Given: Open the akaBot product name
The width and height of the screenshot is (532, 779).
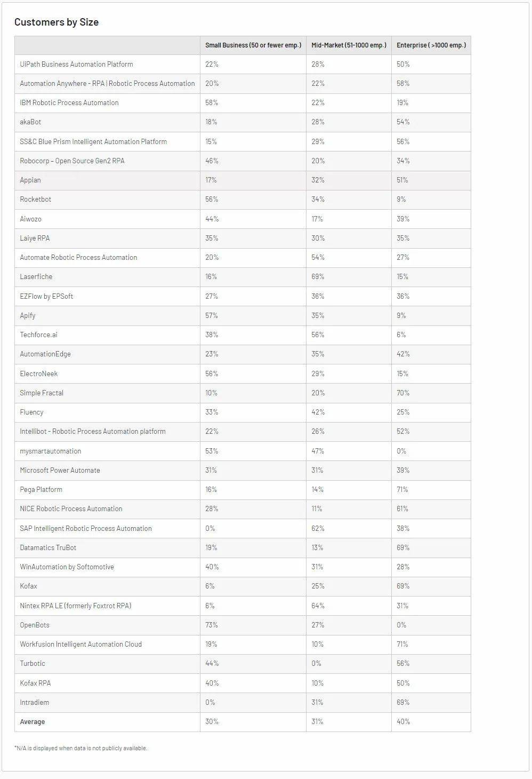Looking at the screenshot, I should click(30, 122).
